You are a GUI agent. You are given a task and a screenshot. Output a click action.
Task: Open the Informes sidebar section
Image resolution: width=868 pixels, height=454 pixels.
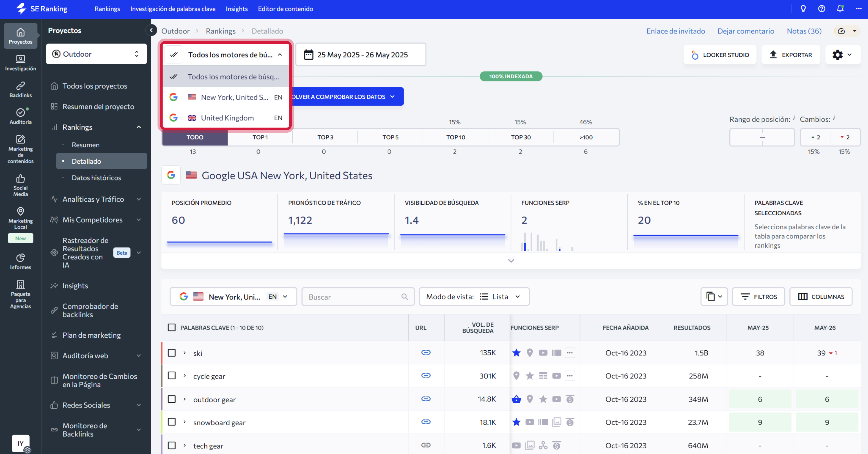click(x=21, y=261)
